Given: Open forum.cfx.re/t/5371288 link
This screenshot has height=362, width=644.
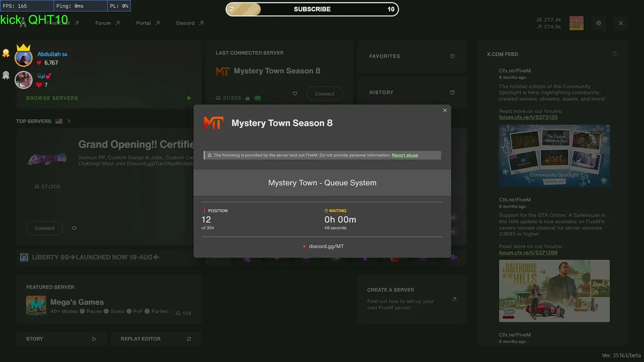Looking at the screenshot, I should (528, 252).
